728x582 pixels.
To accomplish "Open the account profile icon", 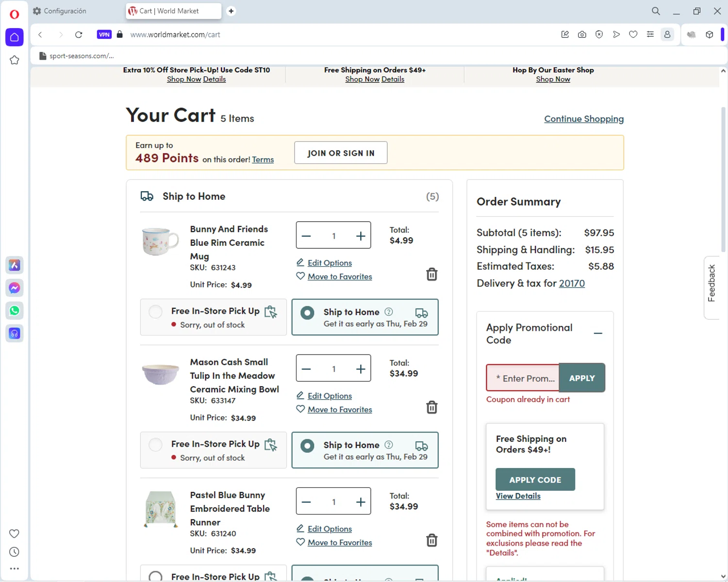I will (667, 34).
